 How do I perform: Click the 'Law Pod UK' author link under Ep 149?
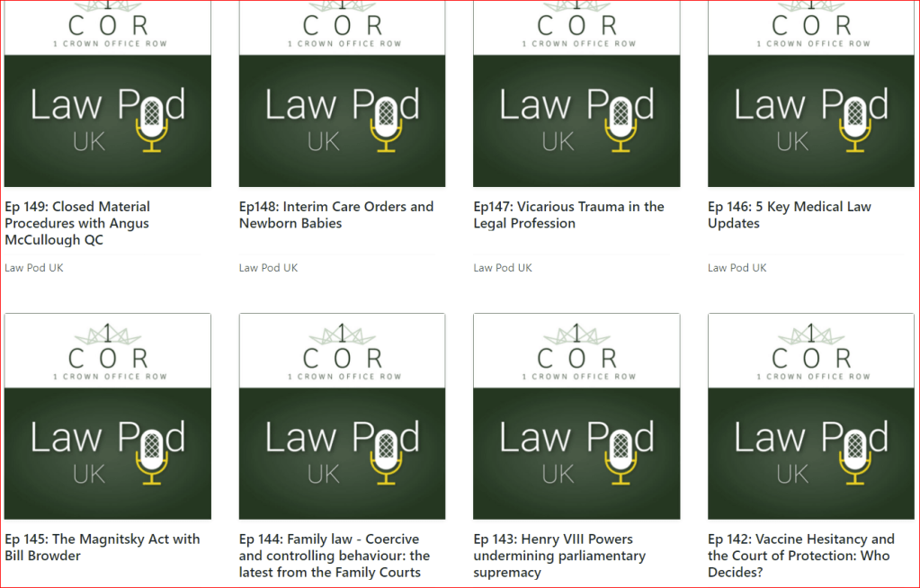[x=34, y=268]
